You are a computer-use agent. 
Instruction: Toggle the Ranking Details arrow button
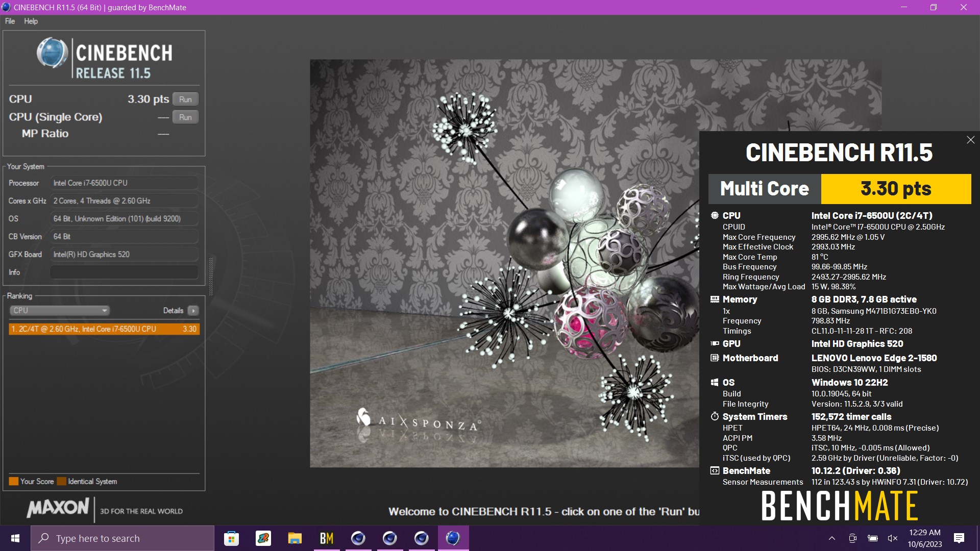click(193, 310)
